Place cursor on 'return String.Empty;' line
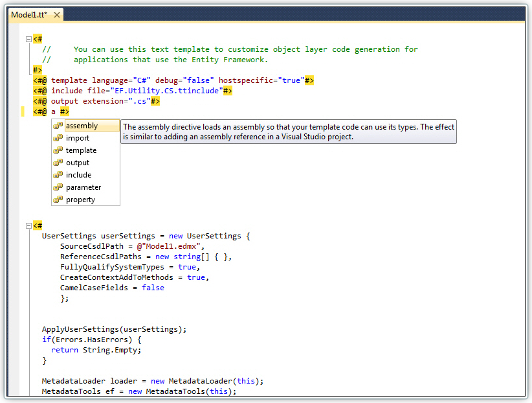 click(96, 350)
